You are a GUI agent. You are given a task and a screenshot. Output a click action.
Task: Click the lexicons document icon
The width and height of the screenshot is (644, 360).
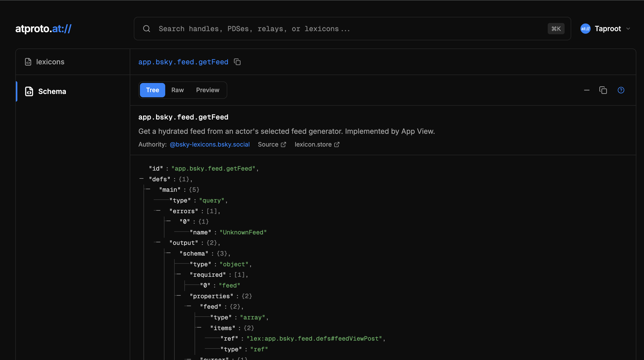(28, 62)
